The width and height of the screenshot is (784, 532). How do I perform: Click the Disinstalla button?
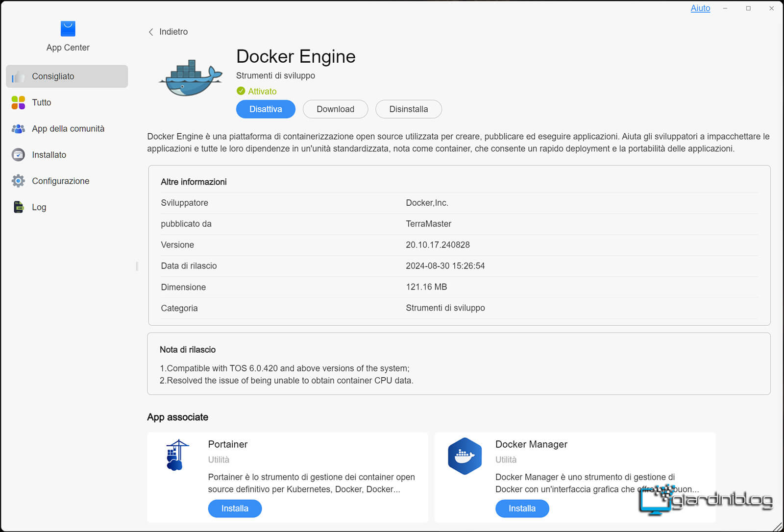click(409, 109)
